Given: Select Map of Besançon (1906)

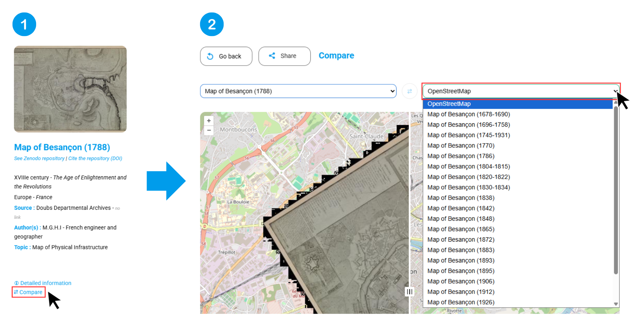Looking at the screenshot, I should 518,281.
